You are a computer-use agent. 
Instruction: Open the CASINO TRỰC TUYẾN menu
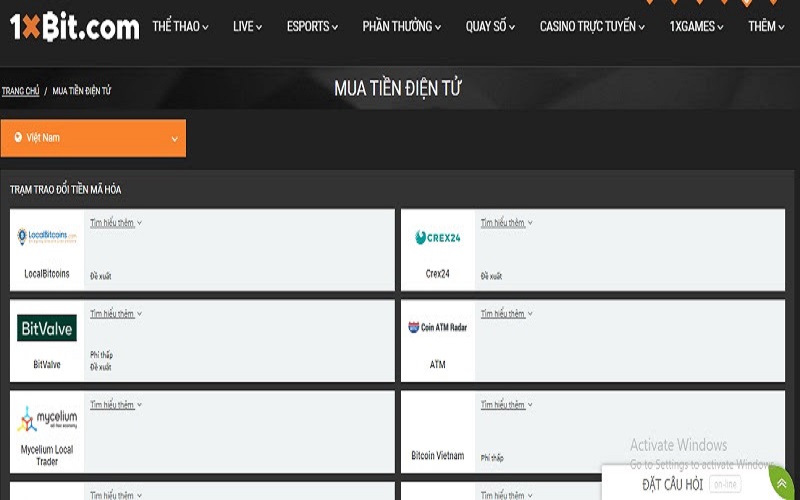[x=592, y=27]
